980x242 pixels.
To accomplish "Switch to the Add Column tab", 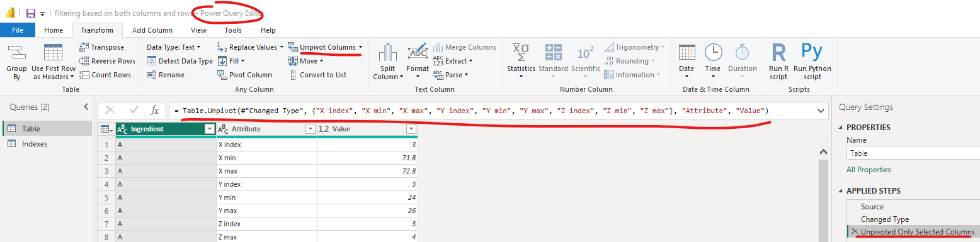I will point(152,30).
